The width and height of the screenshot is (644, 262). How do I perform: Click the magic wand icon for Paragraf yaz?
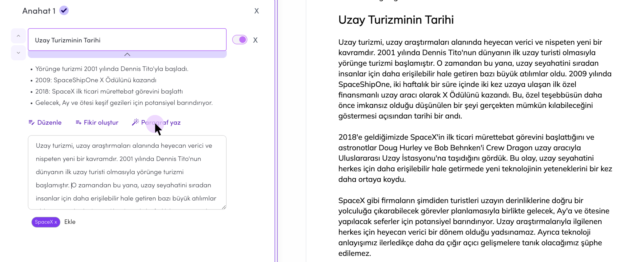click(135, 122)
